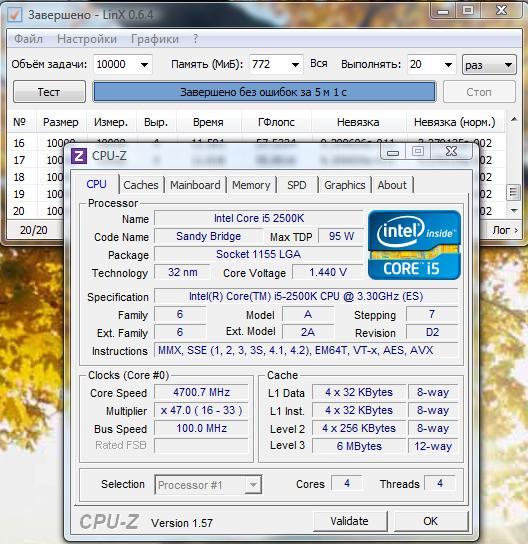Open the Графики menu in LinX

(155, 39)
